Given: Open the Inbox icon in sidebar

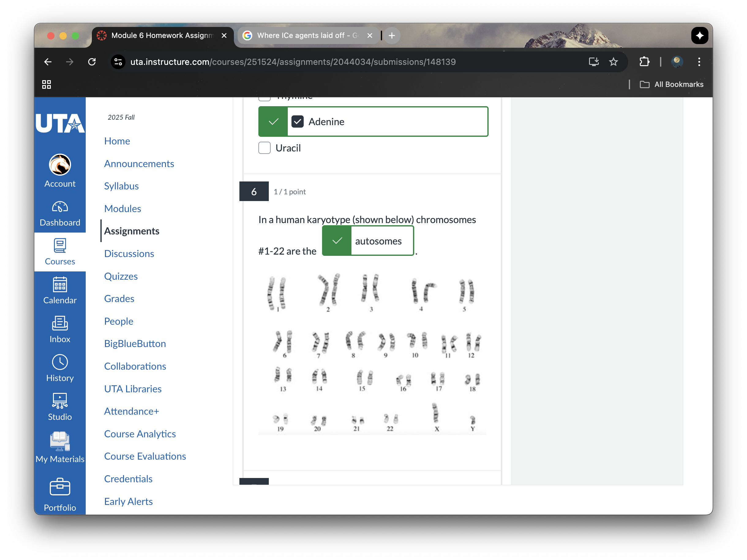Looking at the screenshot, I should (60, 323).
